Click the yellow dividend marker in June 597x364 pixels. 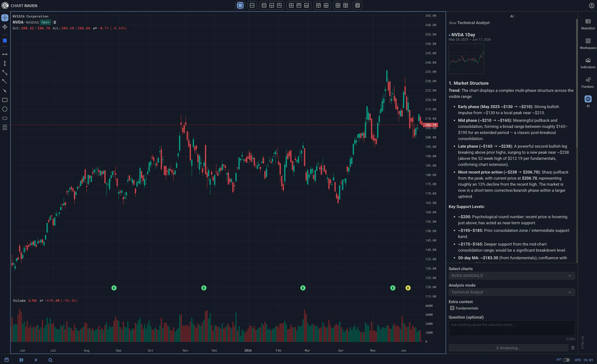(408, 288)
